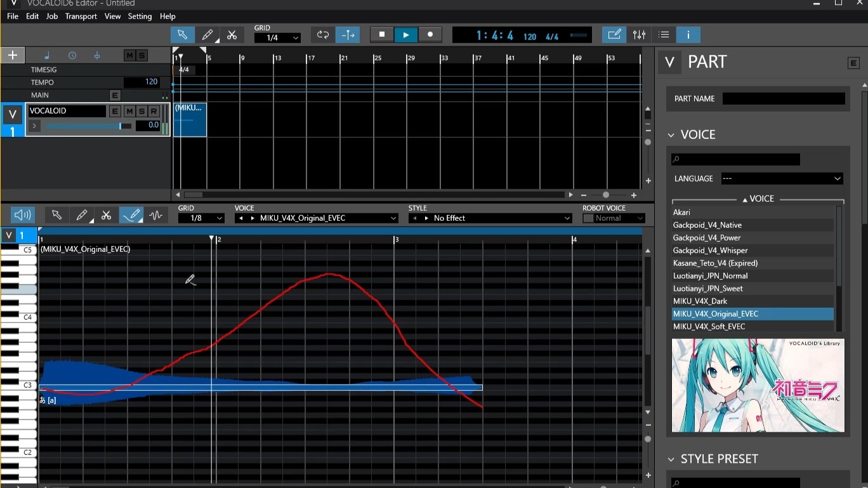The image size is (868, 488).
Task: Open the File menu
Action: click(x=13, y=16)
